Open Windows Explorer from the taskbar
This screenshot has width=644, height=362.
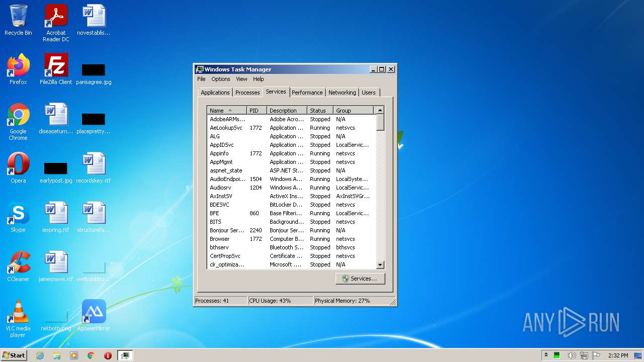[57, 355]
